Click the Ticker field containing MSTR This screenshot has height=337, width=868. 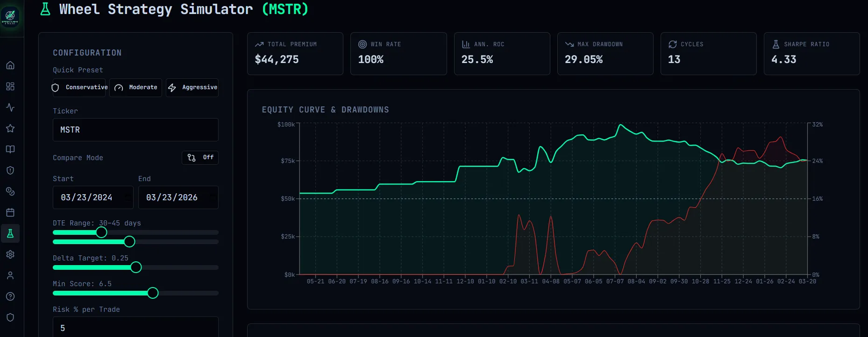coord(135,130)
